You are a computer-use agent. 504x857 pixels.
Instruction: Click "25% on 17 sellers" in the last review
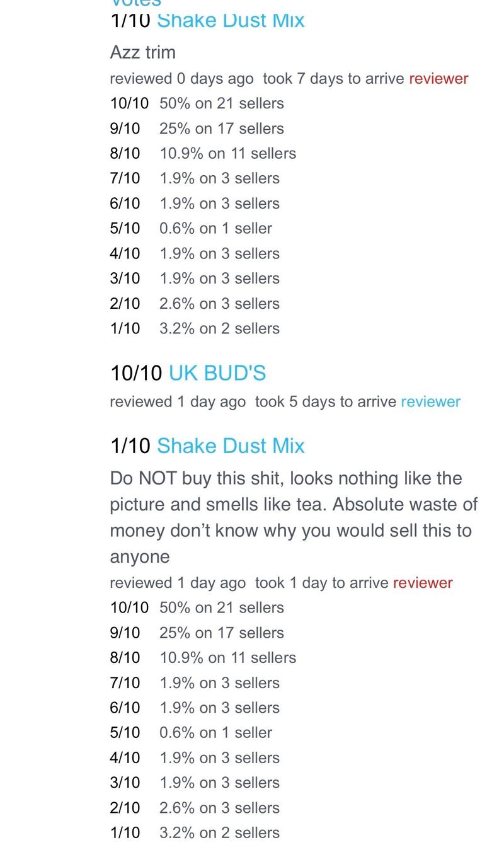click(221, 633)
